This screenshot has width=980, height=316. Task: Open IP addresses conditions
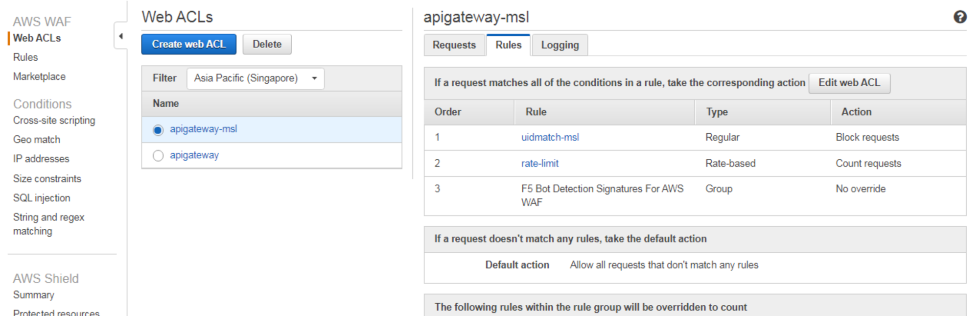(41, 159)
